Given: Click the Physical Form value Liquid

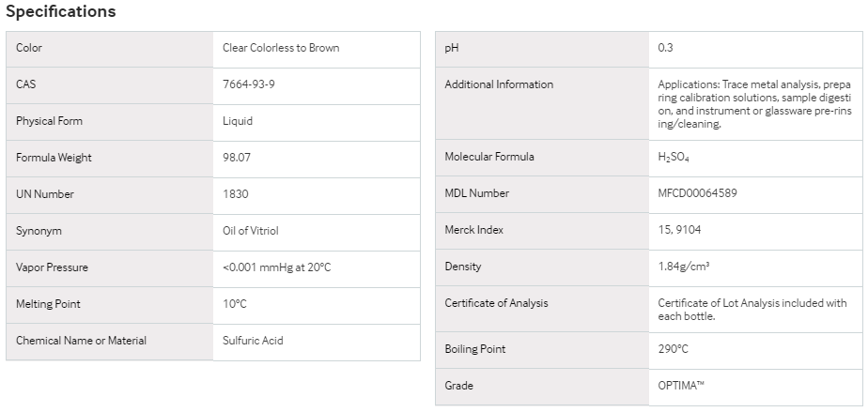Looking at the screenshot, I should click(238, 120).
